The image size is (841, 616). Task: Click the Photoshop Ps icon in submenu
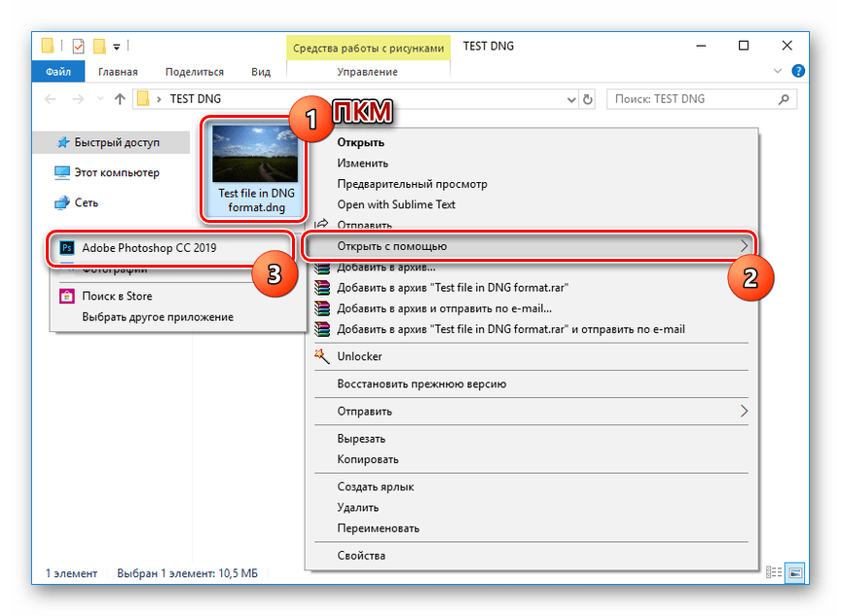[67, 248]
